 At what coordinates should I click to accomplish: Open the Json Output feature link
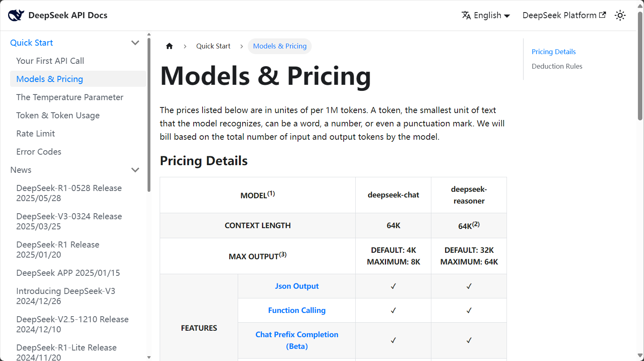pyautogui.click(x=297, y=286)
